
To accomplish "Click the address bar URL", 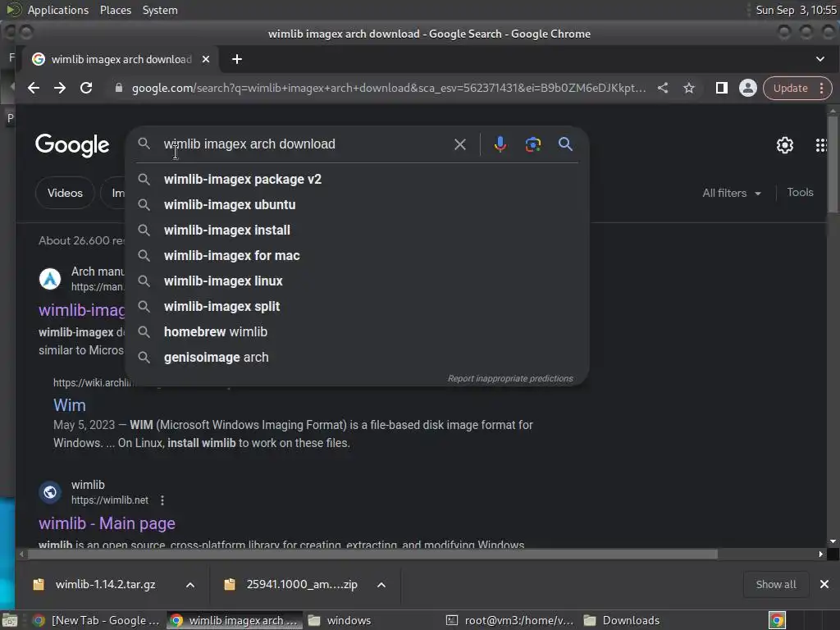I will point(389,88).
